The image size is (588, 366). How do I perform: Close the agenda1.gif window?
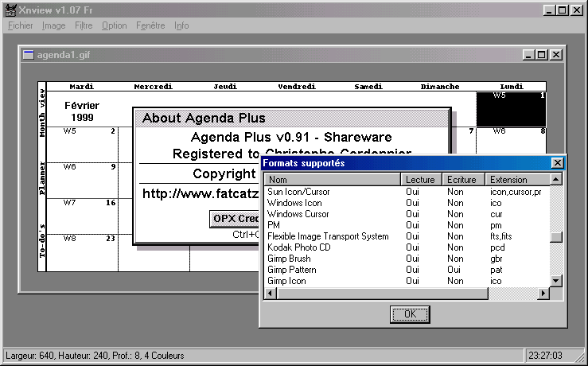(556, 55)
